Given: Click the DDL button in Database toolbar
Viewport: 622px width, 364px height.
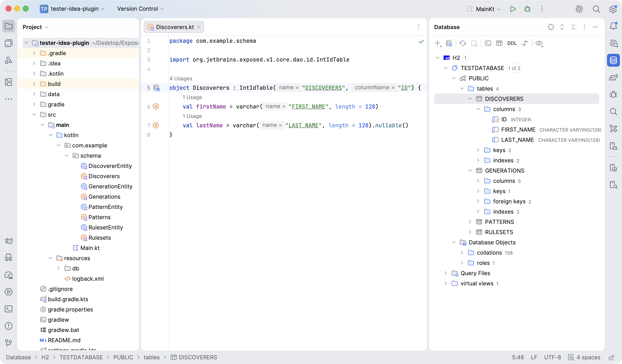Looking at the screenshot, I should tap(512, 43).
